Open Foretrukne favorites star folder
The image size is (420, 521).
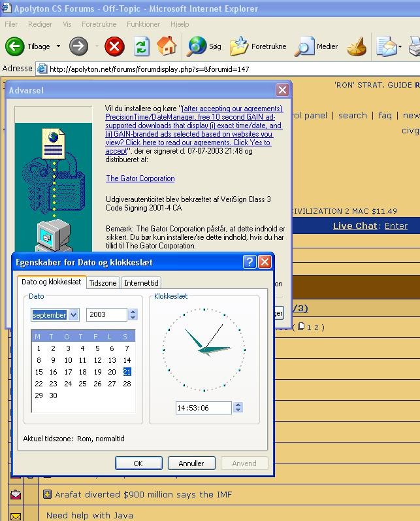coord(240,46)
